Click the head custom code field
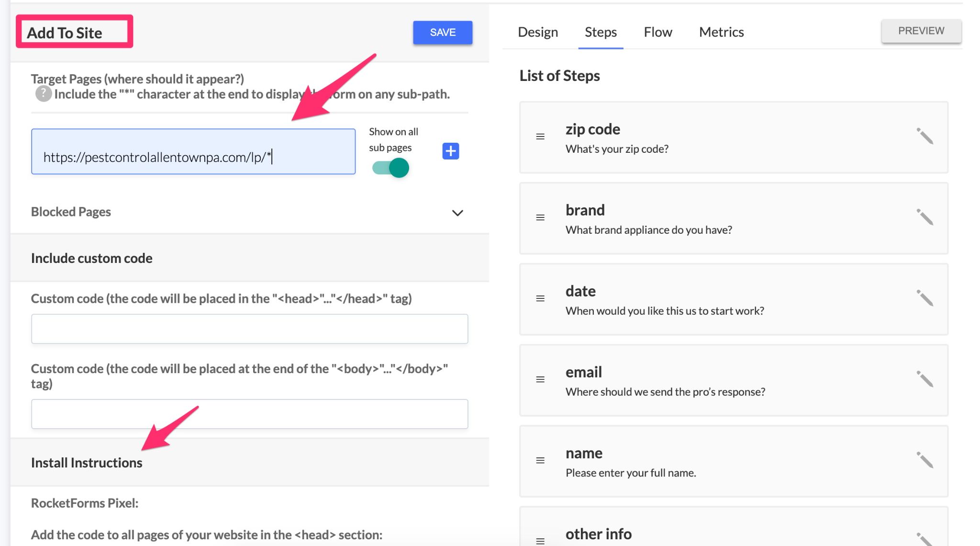 tap(249, 329)
